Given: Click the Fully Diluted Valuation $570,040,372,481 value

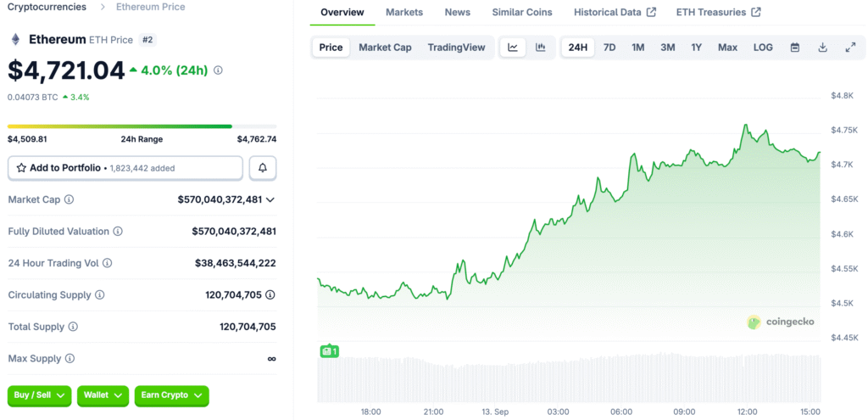Looking at the screenshot, I should 234,231.
